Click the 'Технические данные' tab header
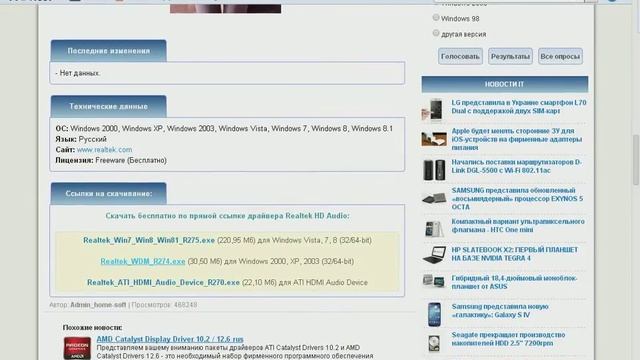This screenshot has height=360, width=640. coord(109,107)
